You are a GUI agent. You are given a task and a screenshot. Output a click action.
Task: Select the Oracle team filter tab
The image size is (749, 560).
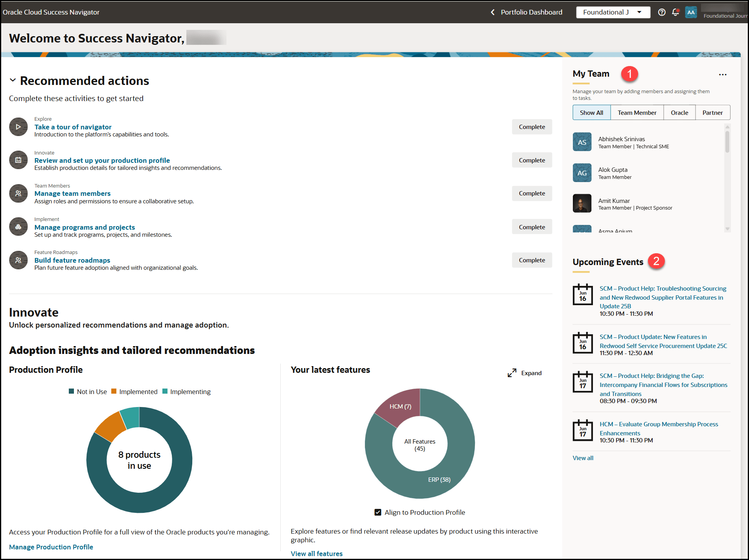point(679,112)
